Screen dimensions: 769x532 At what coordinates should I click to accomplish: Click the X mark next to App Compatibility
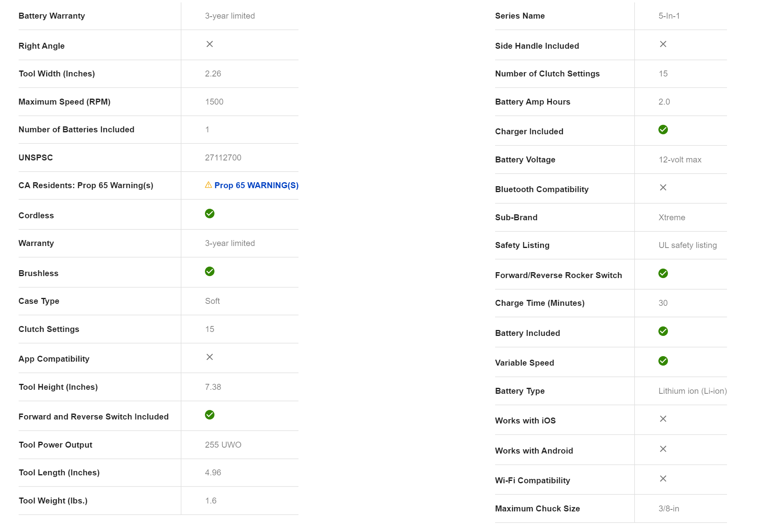coord(210,357)
